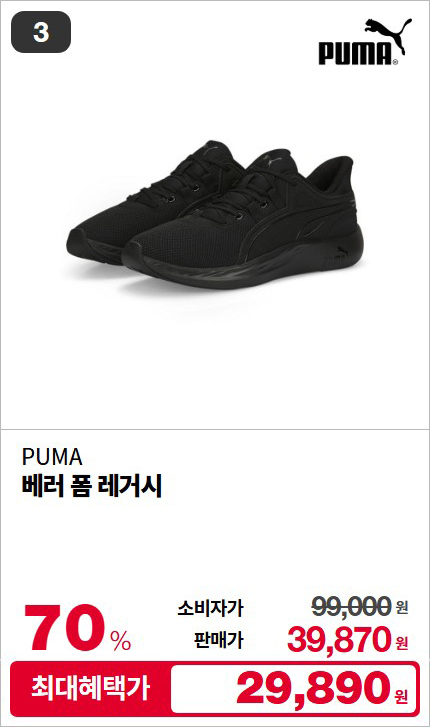Click the rank 3 badge

point(41,32)
